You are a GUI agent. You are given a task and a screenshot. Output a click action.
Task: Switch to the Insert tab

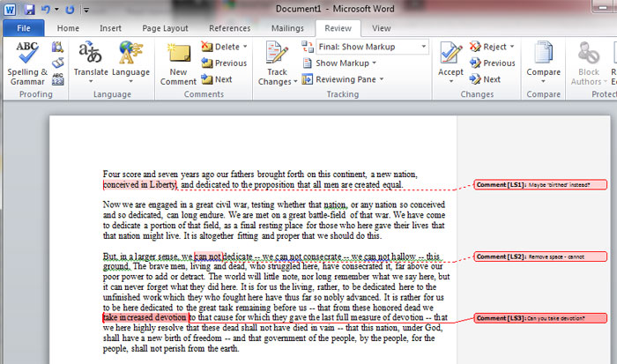point(110,28)
